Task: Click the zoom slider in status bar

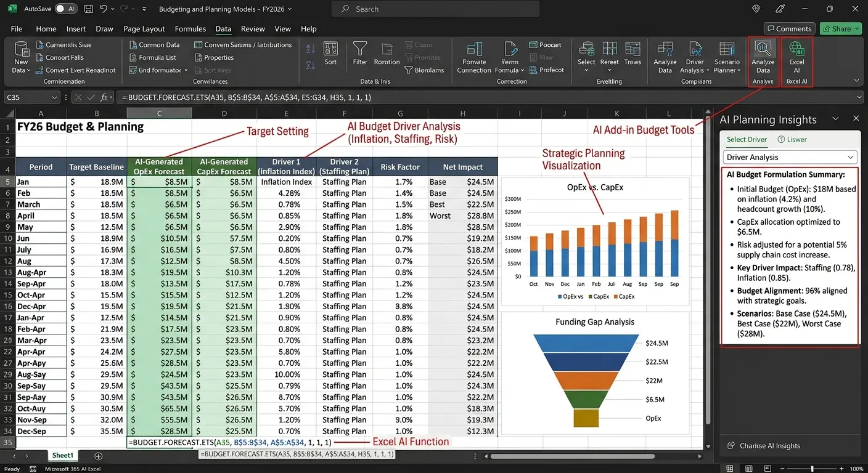Action: 812,469
